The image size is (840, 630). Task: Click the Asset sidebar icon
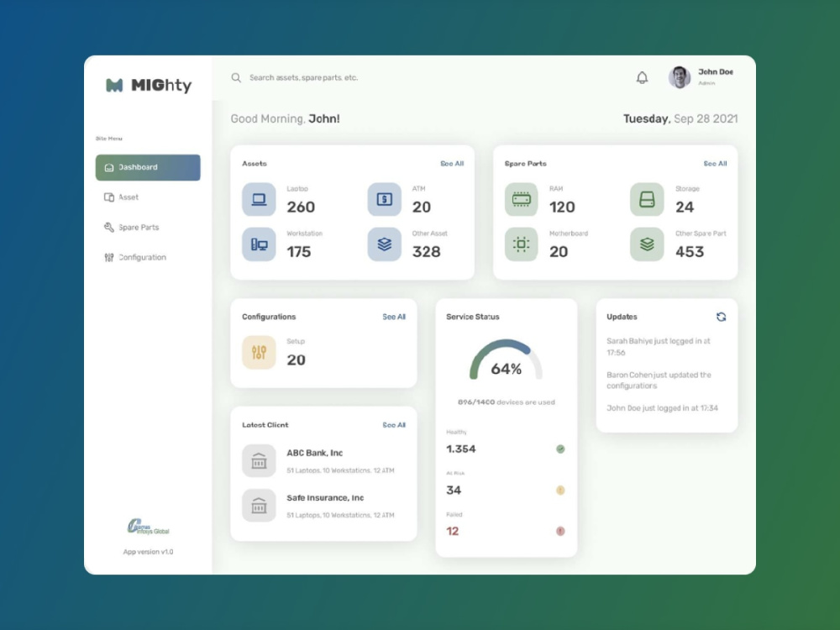[x=108, y=197]
